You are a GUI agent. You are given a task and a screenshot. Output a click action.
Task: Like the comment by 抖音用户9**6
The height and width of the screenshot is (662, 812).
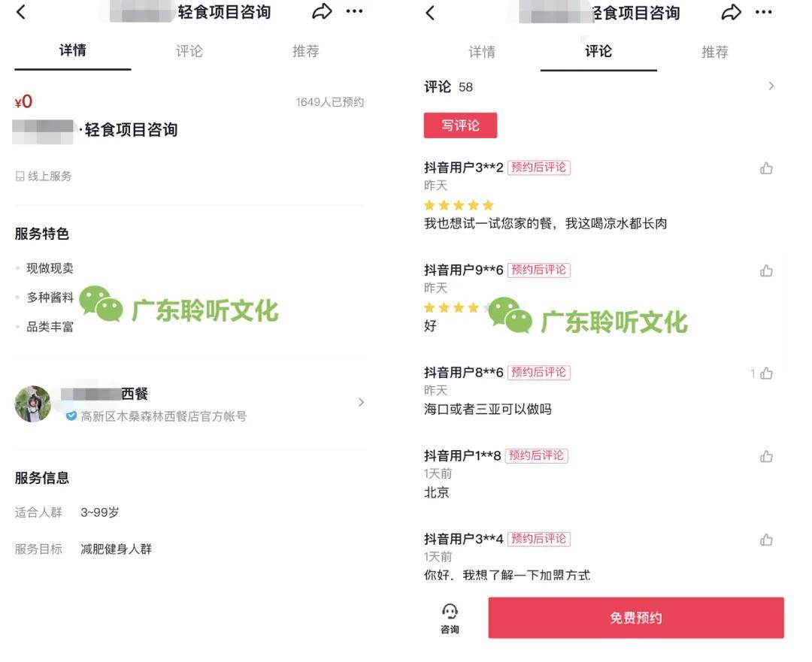(766, 271)
